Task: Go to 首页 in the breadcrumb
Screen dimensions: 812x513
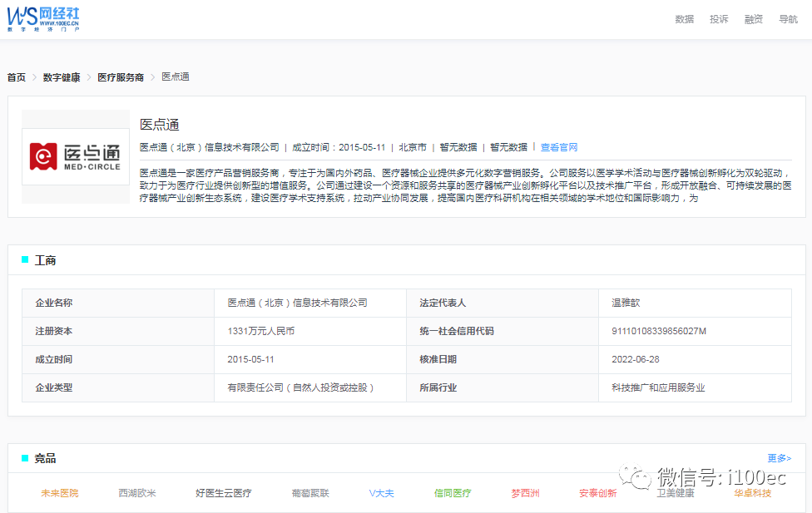Action: tap(17, 77)
